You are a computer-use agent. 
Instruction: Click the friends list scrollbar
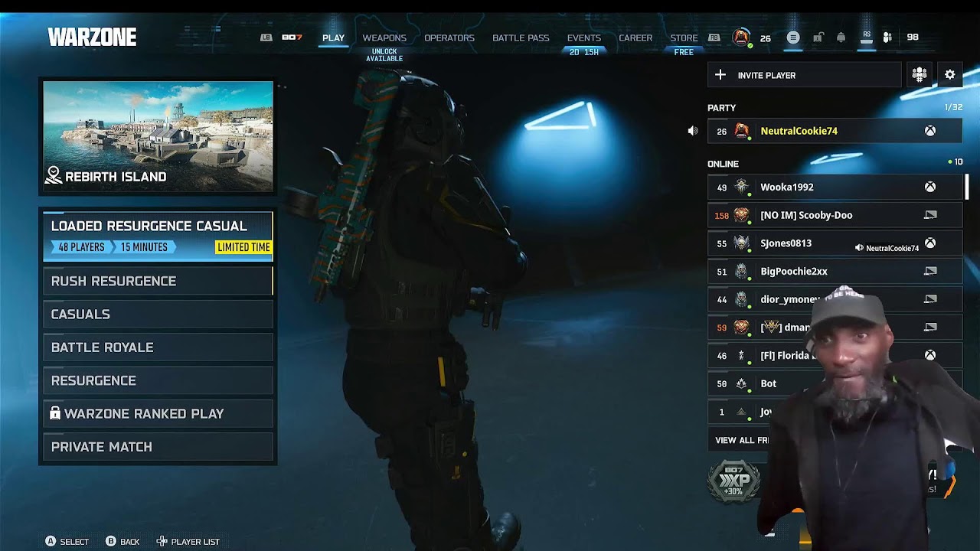pyautogui.click(x=967, y=186)
